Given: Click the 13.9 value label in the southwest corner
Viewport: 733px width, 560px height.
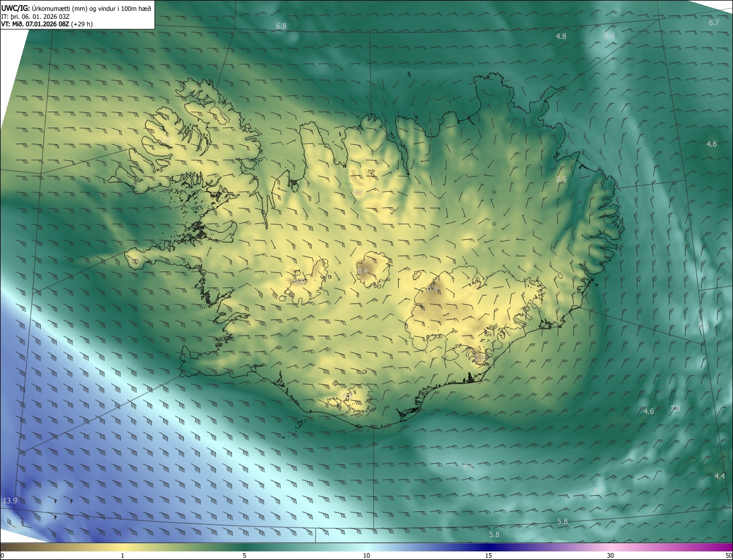Looking at the screenshot, I should point(10,501).
